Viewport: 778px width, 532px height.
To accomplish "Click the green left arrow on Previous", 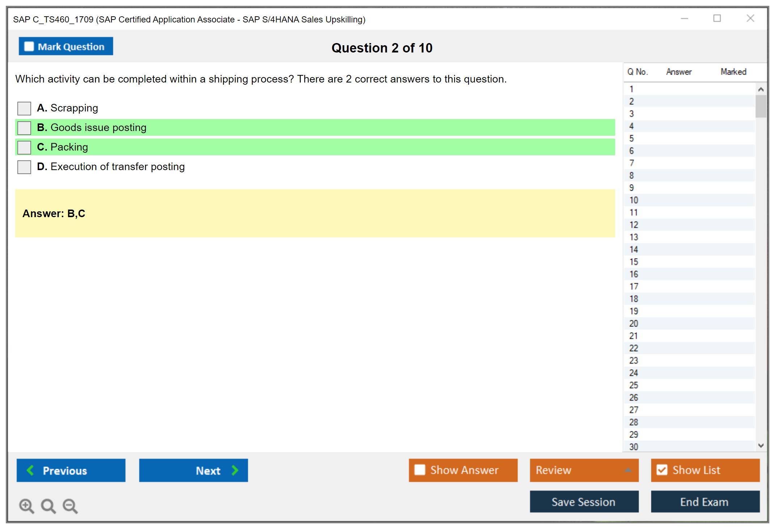I will (x=30, y=470).
